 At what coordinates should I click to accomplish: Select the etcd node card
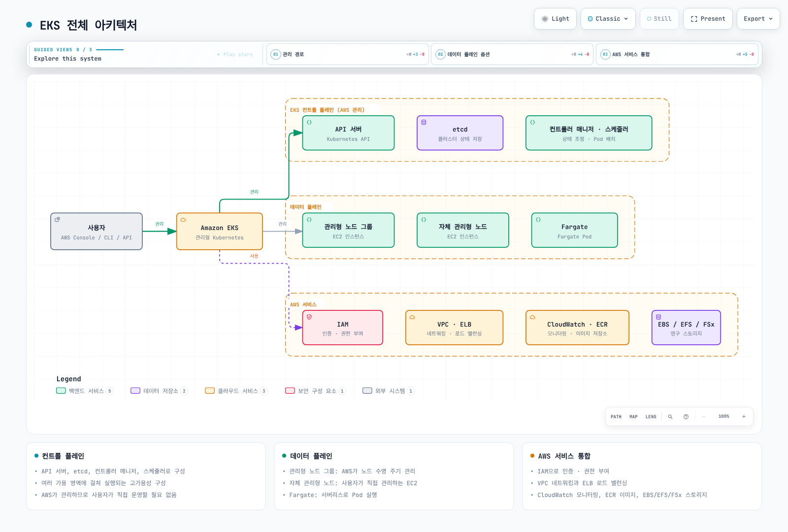(x=460, y=133)
